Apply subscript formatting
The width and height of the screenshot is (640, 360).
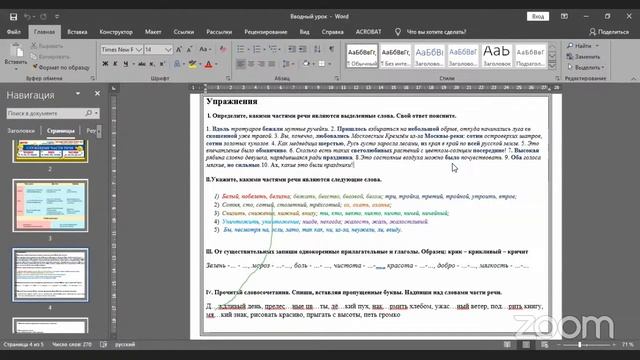tap(151, 64)
